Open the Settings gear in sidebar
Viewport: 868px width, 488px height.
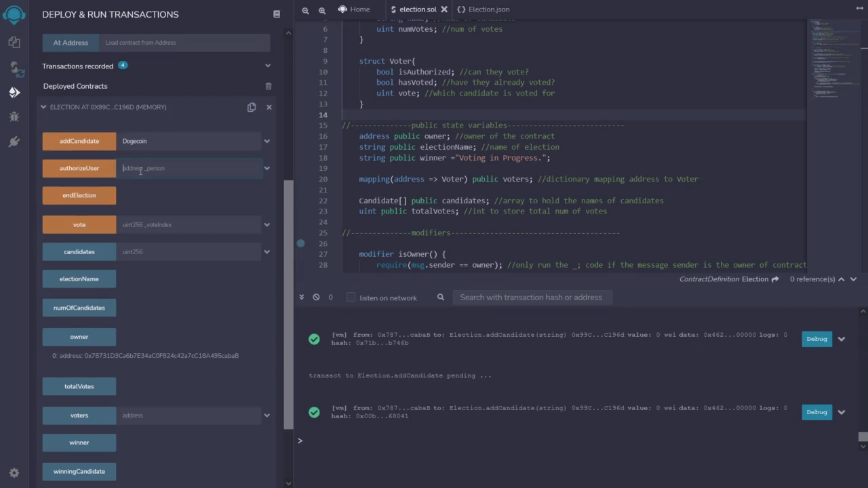(14, 473)
